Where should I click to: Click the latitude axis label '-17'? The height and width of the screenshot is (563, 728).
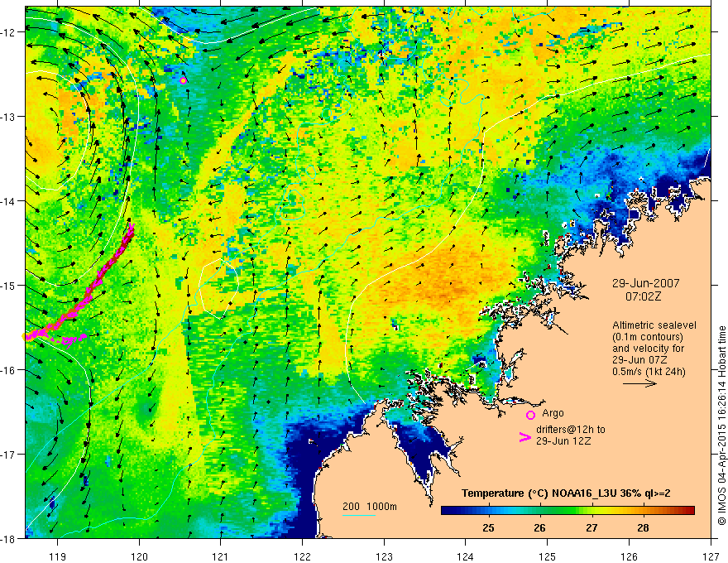[9, 455]
